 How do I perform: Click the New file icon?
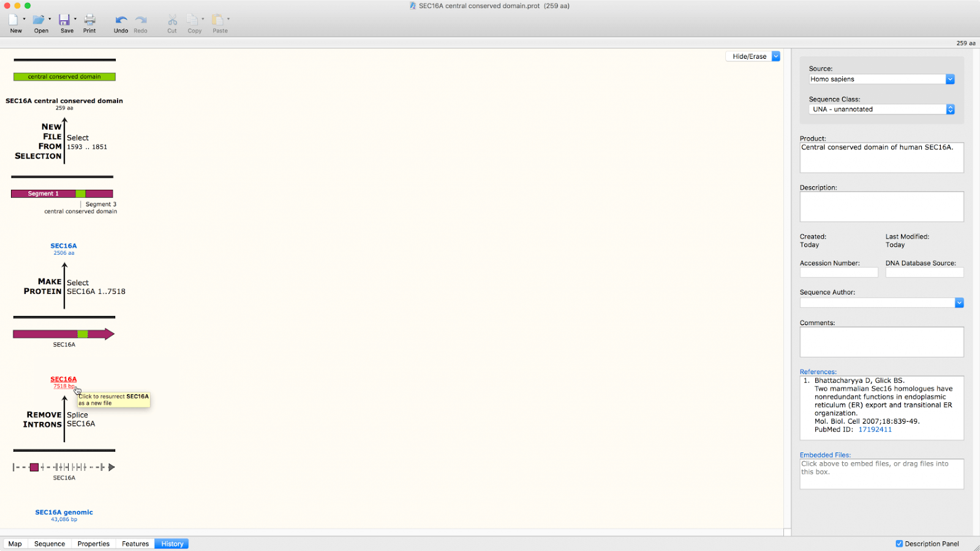coord(13,20)
